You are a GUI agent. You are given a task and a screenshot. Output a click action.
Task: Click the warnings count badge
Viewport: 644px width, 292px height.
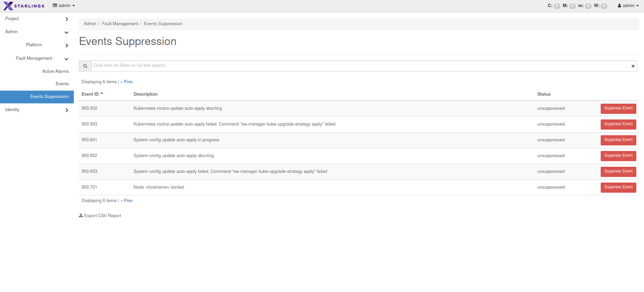click(604, 6)
